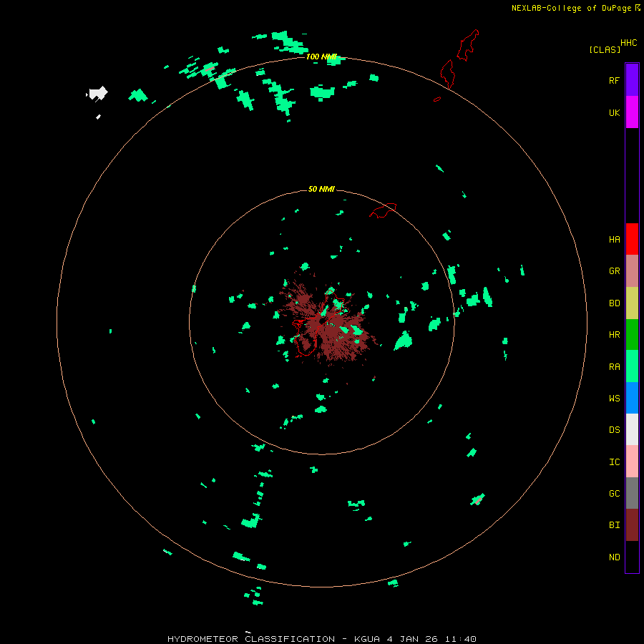Image resolution: width=644 pixels, height=644 pixels.
Task: Click 'HYDROMETEOR CLASSIFICATION' in the caption
Action: click(x=251, y=639)
